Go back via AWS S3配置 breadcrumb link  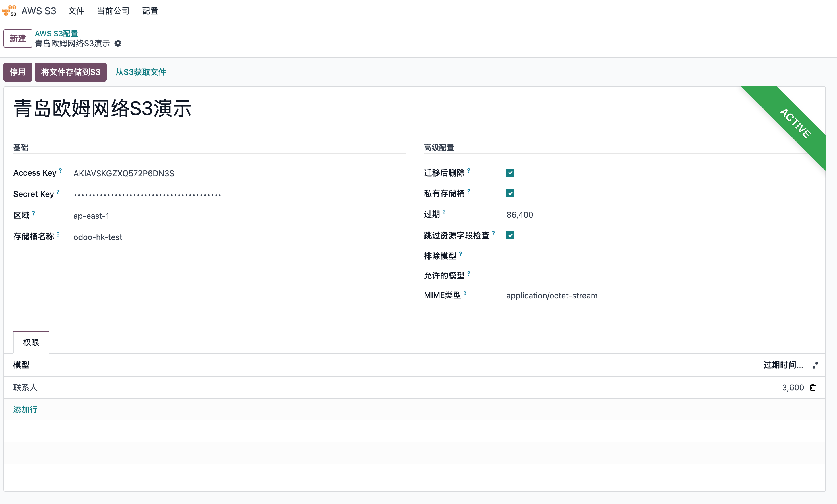(56, 34)
